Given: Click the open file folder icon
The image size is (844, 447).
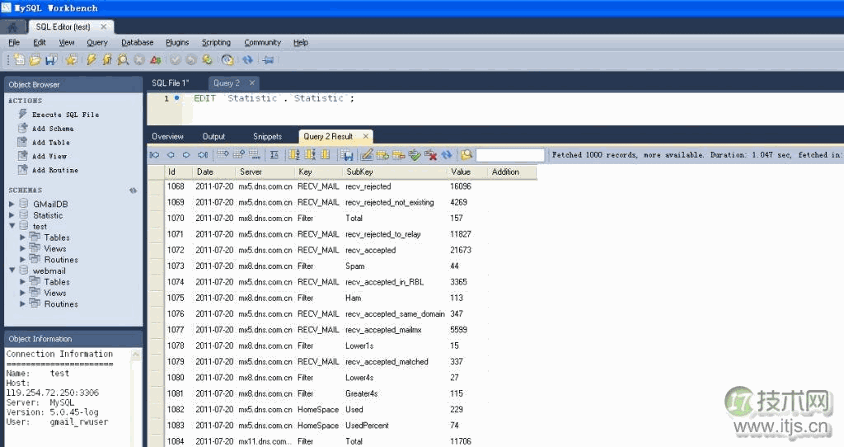Looking at the screenshot, I should click(33, 60).
